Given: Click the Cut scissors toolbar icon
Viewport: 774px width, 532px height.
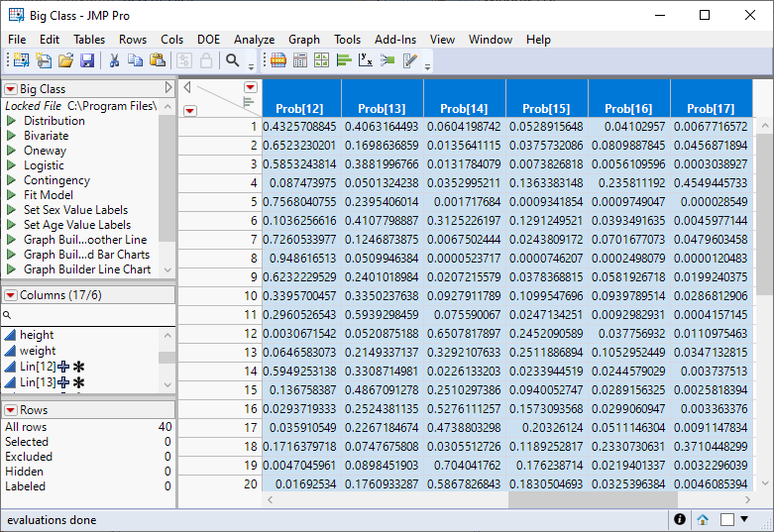Looking at the screenshot, I should (x=114, y=60).
